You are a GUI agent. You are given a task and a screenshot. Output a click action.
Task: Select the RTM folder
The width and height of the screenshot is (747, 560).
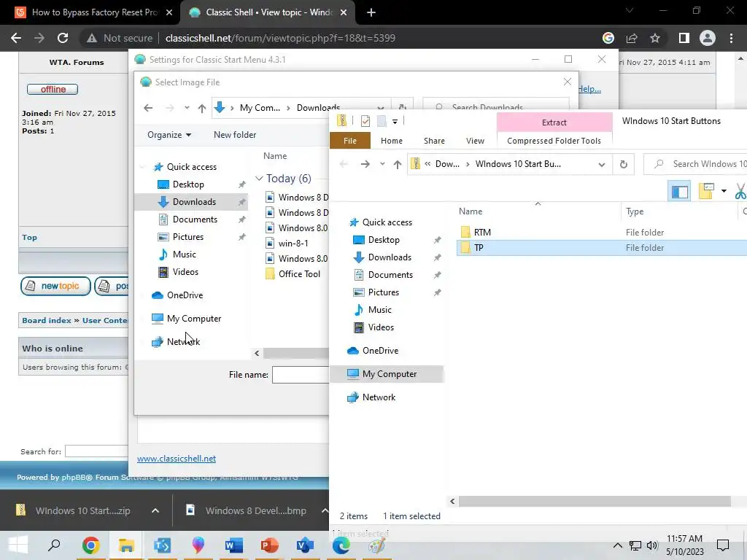482,233
